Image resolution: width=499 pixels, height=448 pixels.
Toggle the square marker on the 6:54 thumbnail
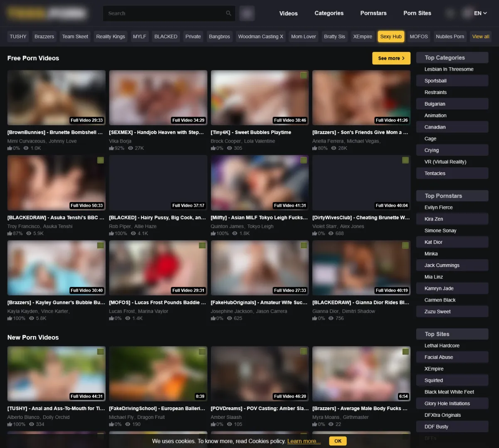click(405, 352)
